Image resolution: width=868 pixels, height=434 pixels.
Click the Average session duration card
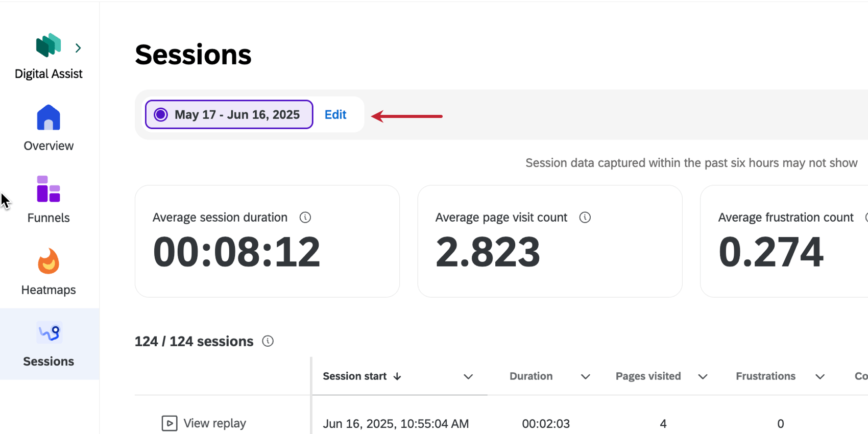pyautogui.click(x=267, y=241)
